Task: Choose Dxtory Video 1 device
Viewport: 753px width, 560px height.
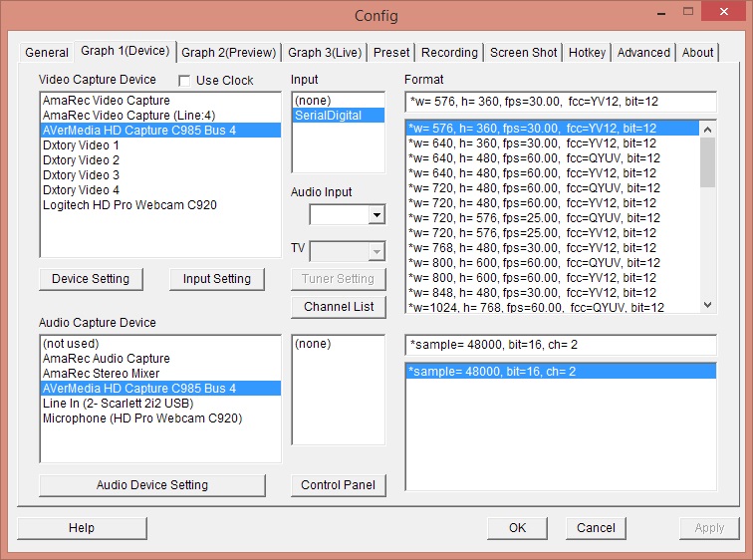Action: tap(160, 145)
